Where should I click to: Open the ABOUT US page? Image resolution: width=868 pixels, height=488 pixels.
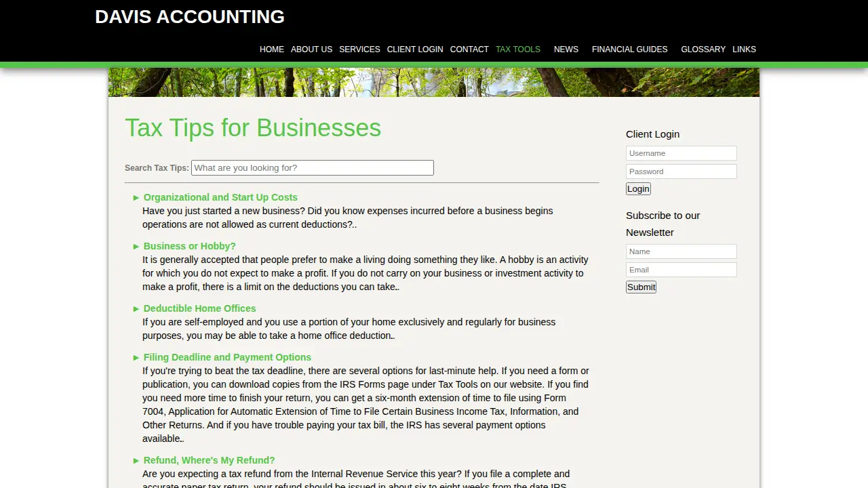[311, 49]
